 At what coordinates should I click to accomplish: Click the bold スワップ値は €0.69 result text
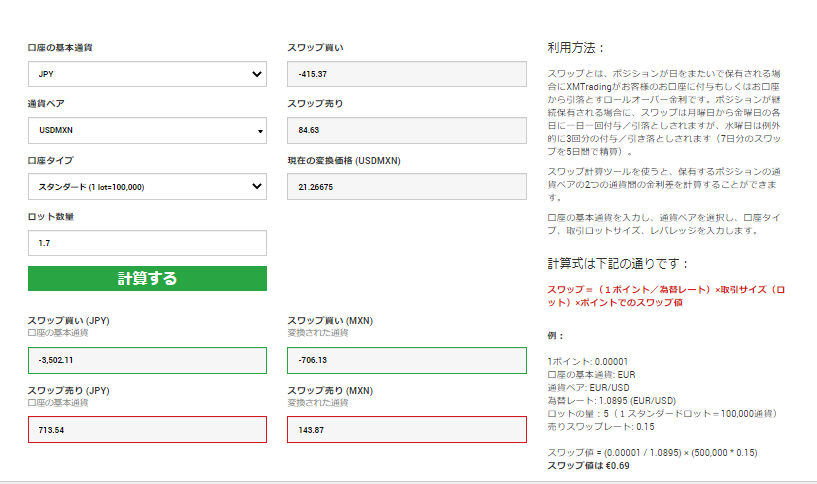[589, 465]
